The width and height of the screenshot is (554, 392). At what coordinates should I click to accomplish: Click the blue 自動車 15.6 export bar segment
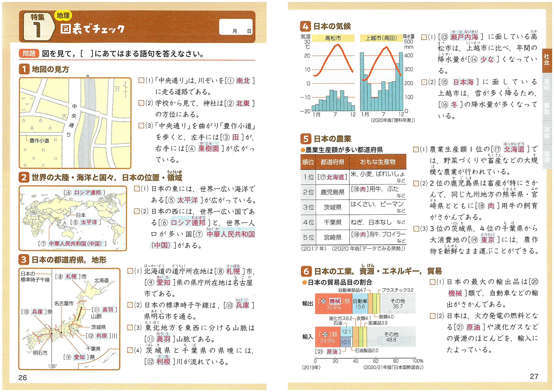360,304
